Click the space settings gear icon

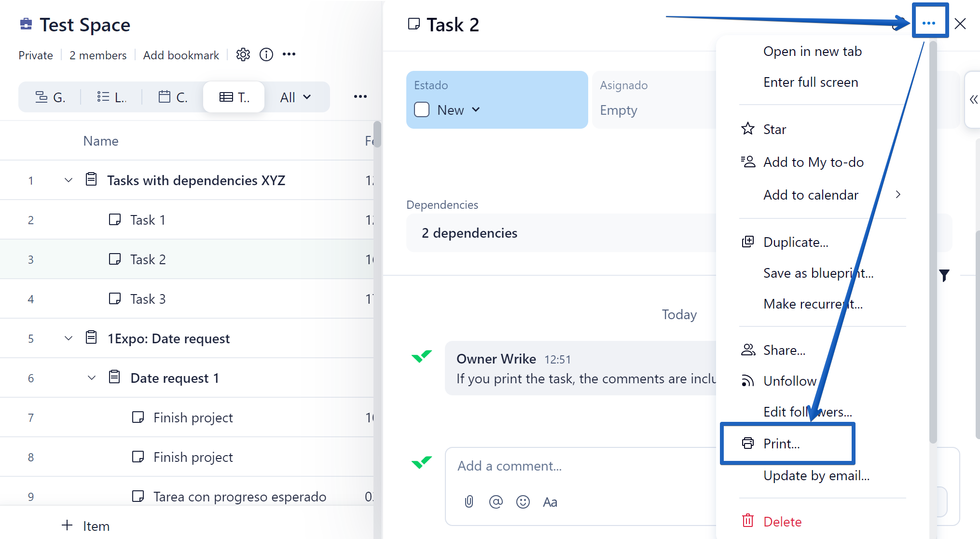(243, 54)
